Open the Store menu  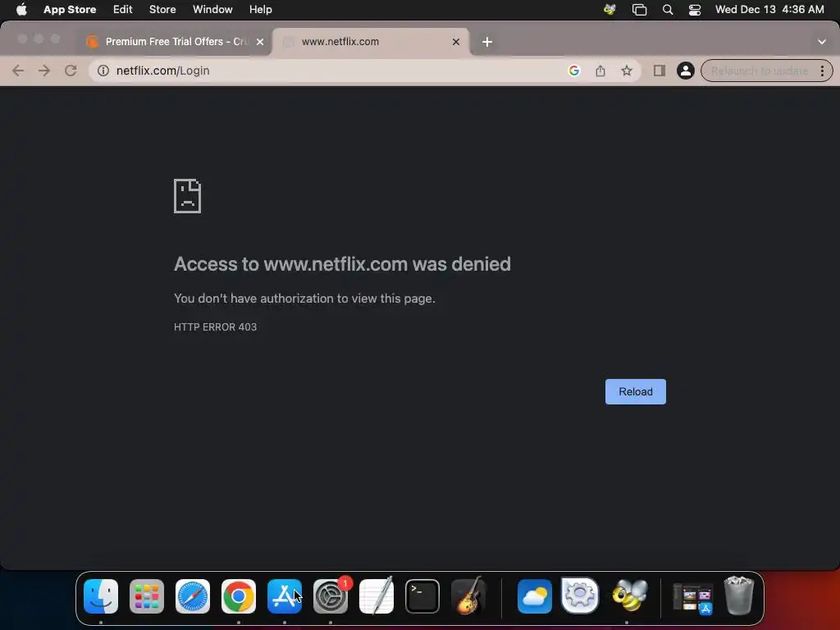162,10
